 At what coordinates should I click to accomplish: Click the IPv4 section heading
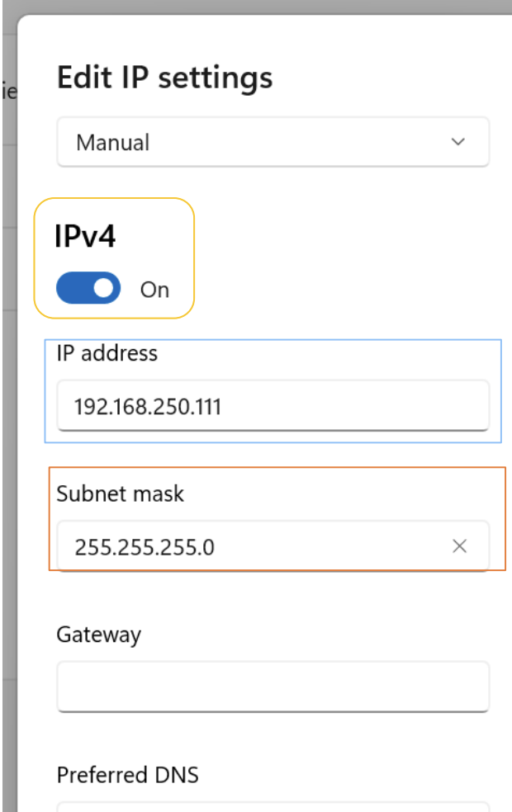(x=85, y=237)
